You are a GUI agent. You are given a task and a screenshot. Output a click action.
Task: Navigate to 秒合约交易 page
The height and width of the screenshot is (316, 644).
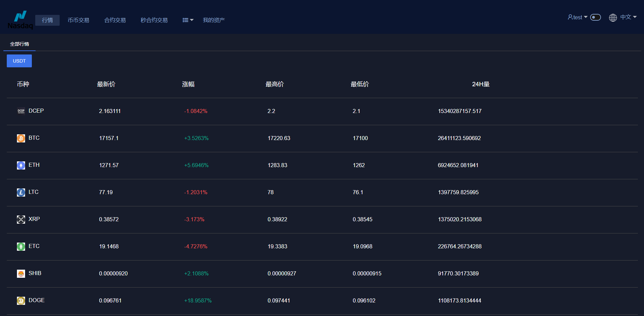tap(154, 20)
